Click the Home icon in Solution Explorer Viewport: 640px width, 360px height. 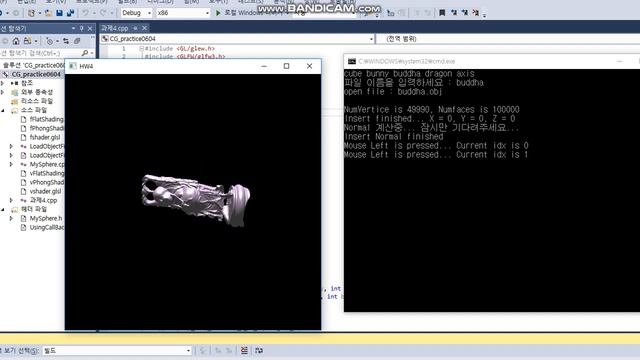pos(16,41)
